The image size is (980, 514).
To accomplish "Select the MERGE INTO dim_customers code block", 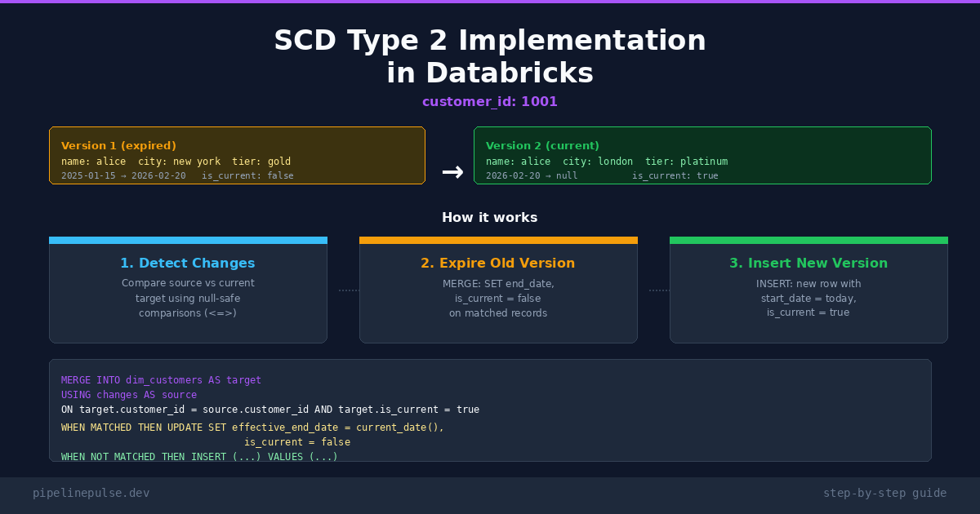I will 490,410.
